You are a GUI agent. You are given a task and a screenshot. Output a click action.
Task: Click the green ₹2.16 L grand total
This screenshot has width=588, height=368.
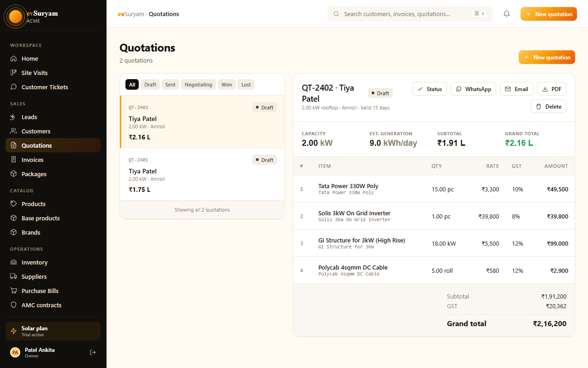tap(519, 143)
